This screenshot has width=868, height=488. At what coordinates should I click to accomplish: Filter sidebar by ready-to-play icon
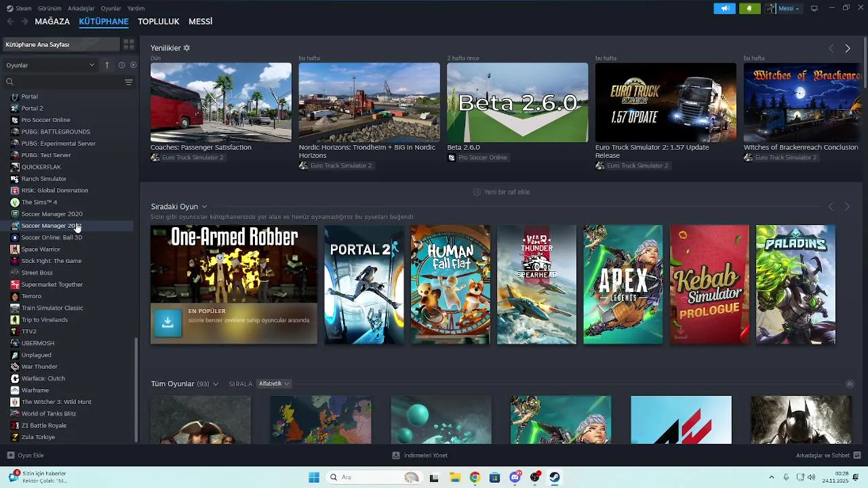click(133, 65)
